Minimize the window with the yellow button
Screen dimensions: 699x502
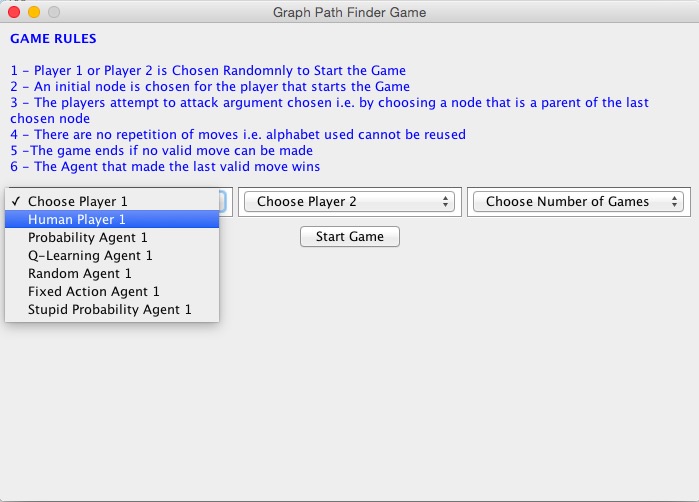tap(33, 13)
